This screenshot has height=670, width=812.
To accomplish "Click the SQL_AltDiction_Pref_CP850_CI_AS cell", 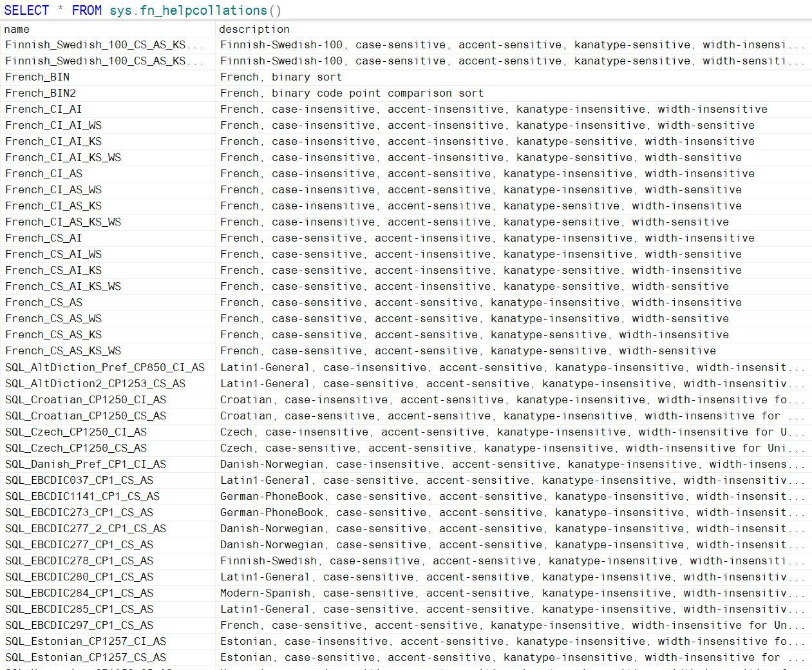I will (105, 367).
